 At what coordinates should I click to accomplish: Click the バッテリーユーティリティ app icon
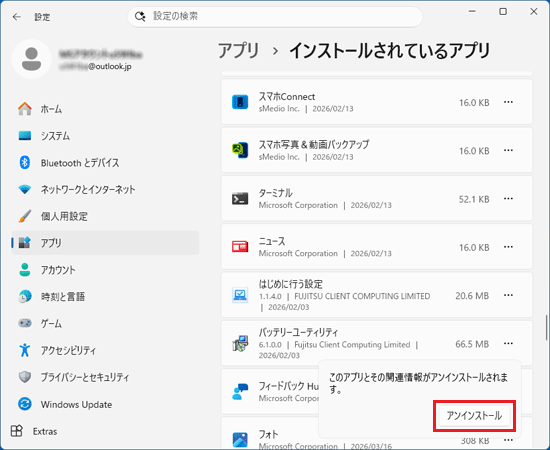tap(240, 343)
